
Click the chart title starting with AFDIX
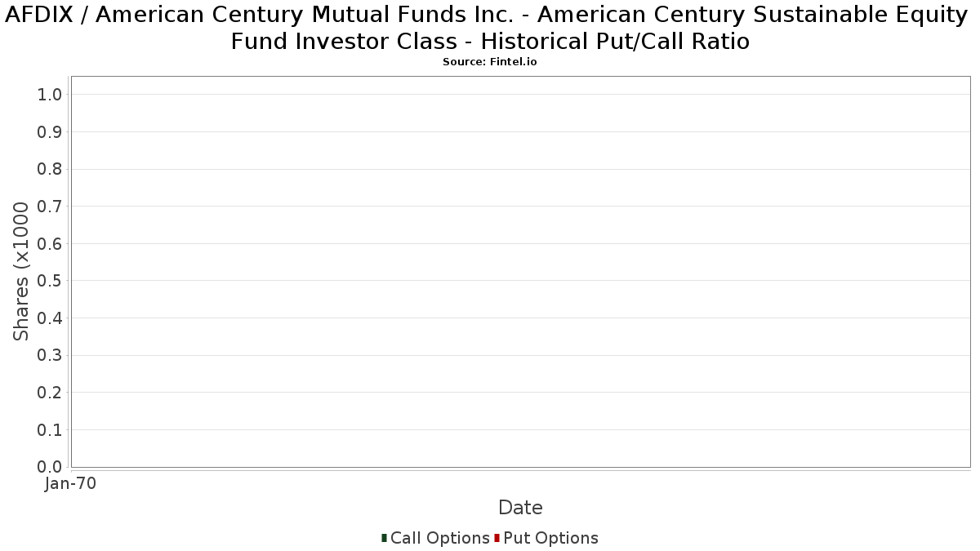(490, 28)
